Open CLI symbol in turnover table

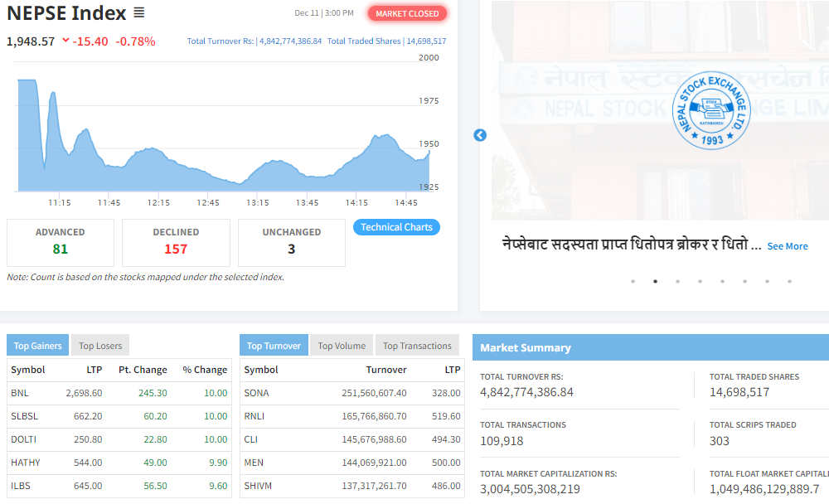(250, 439)
